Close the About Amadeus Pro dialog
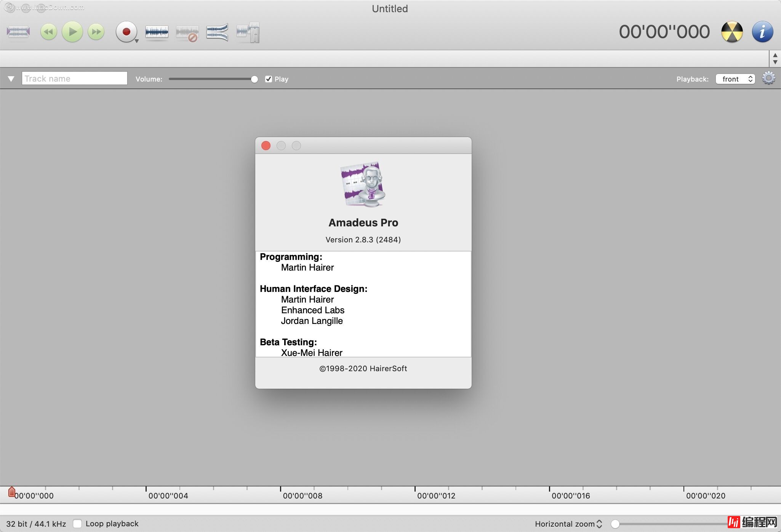 coord(266,146)
